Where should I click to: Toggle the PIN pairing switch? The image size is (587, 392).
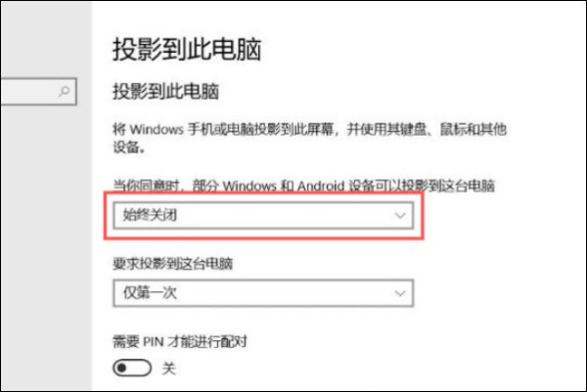pos(132,369)
